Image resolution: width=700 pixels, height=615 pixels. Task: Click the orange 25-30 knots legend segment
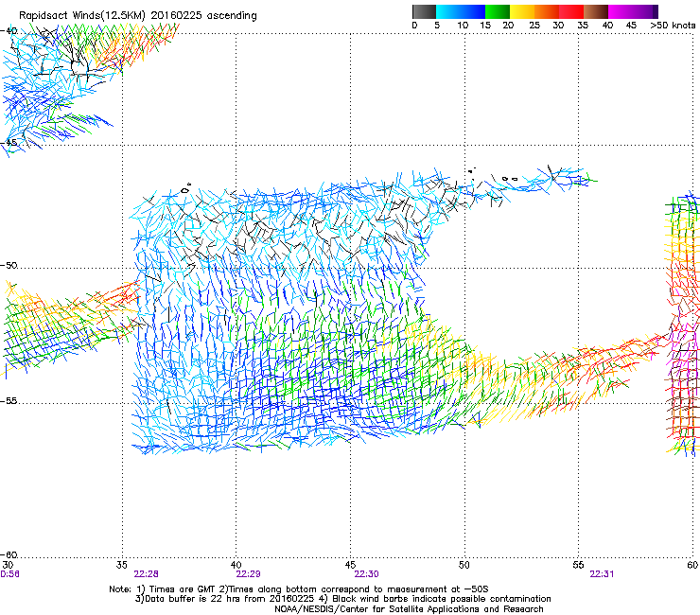pyautogui.click(x=547, y=11)
